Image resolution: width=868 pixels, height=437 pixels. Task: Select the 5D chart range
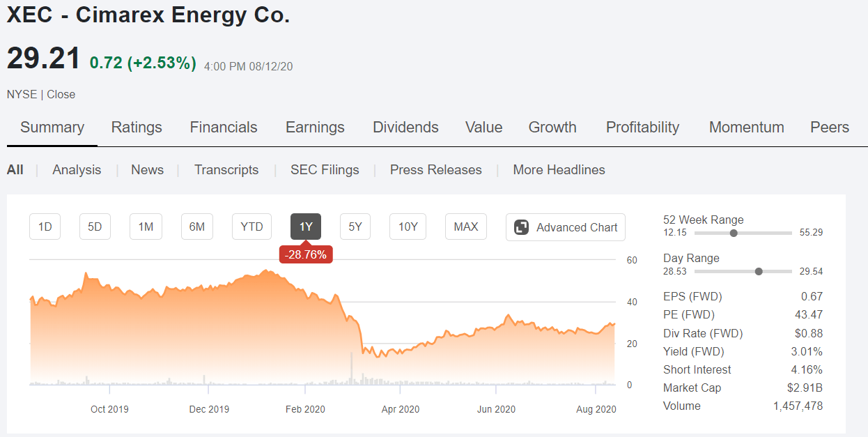pyautogui.click(x=95, y=227)
